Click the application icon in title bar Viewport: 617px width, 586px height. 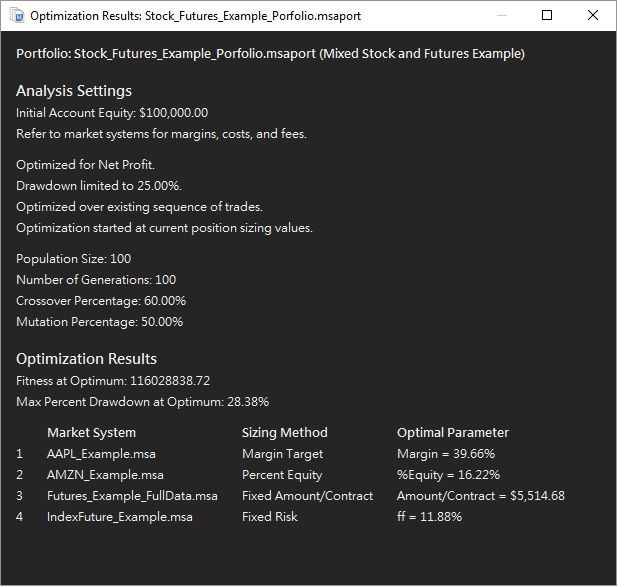point(17,16)
